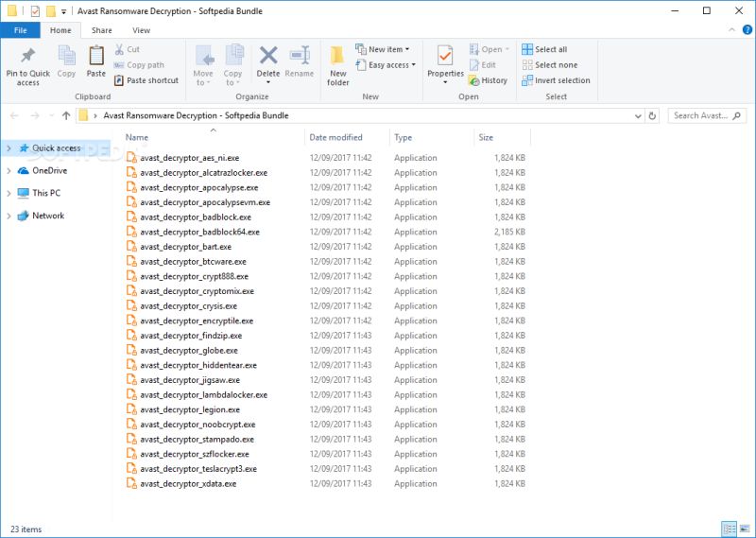
Task: Open This PC in navigation pane
Action: click(39, 193)
